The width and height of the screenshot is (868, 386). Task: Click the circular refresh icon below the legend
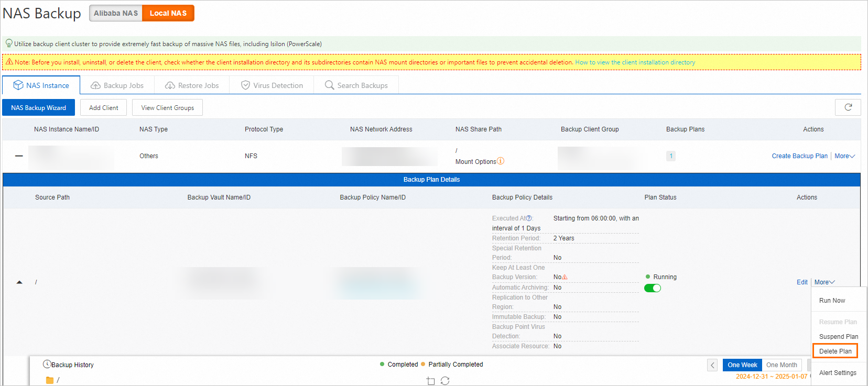click(445, 381)
